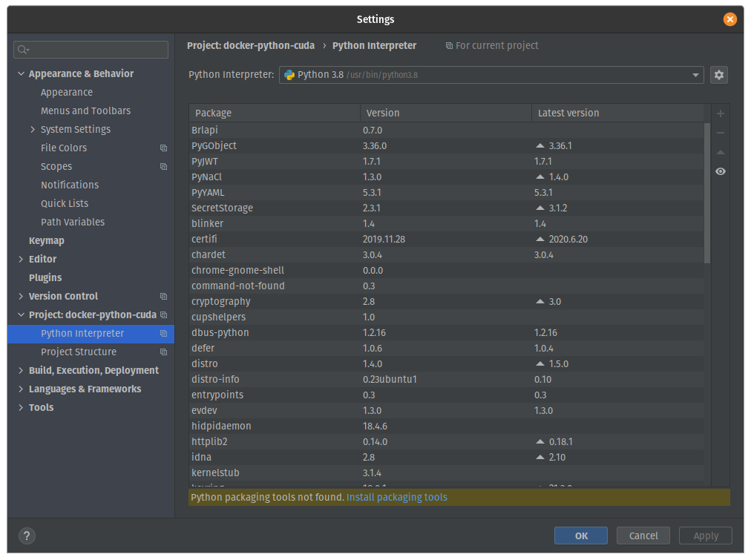The height and width of the screenshot is (560, 751).
Task: Click the Install packaging tools link
Action: point(396,497)
